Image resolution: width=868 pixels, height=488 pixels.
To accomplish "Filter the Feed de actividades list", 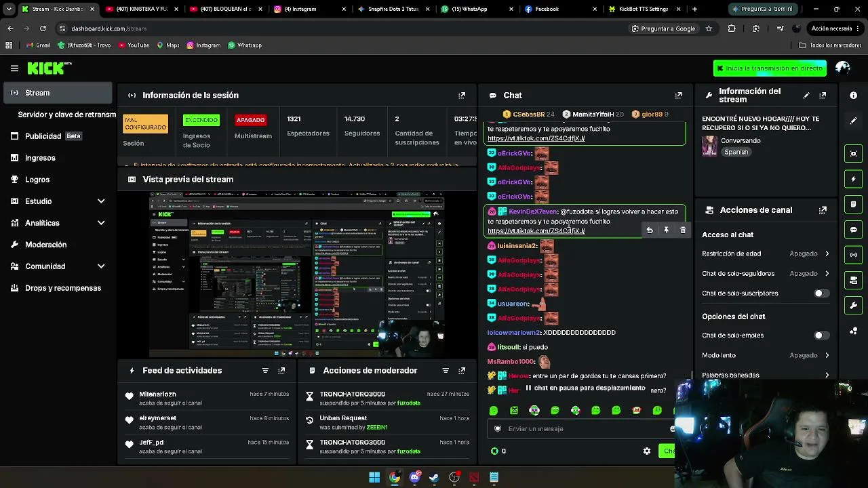I will click(x=265, y=371).
